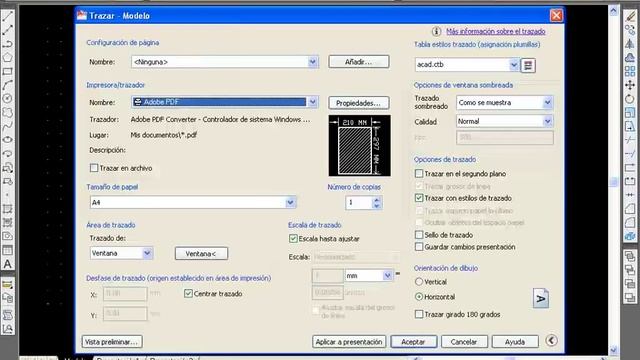
Task: Open the page setup Nombre dropdown
Action: [x=313, y=62]
